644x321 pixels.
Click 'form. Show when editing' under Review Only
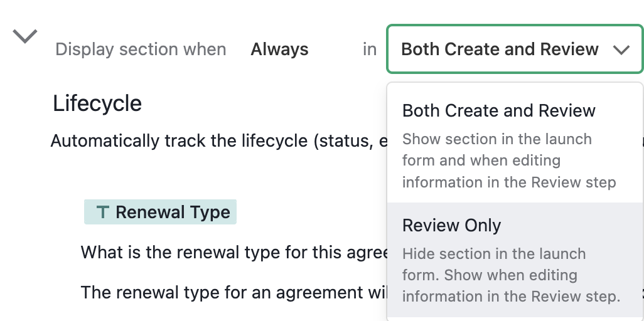[490, 275]
